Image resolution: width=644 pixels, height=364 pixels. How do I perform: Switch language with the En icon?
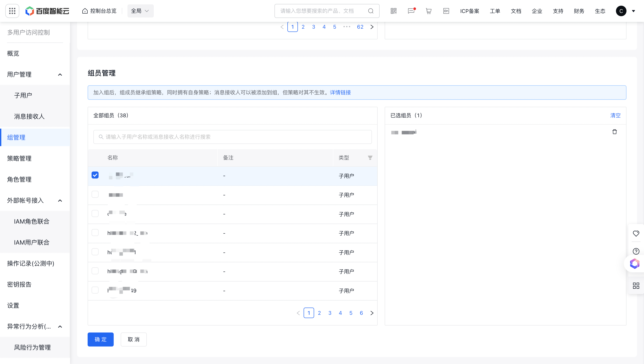tap(446, 11)
